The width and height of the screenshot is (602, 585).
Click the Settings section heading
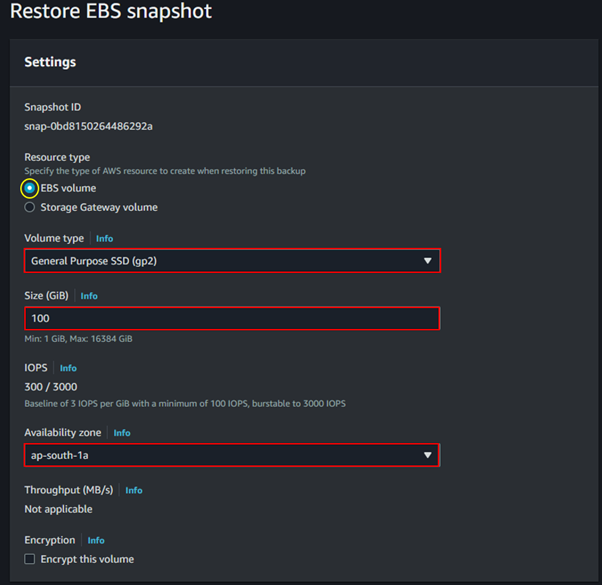pyautogui.click(x=50, y=62)
